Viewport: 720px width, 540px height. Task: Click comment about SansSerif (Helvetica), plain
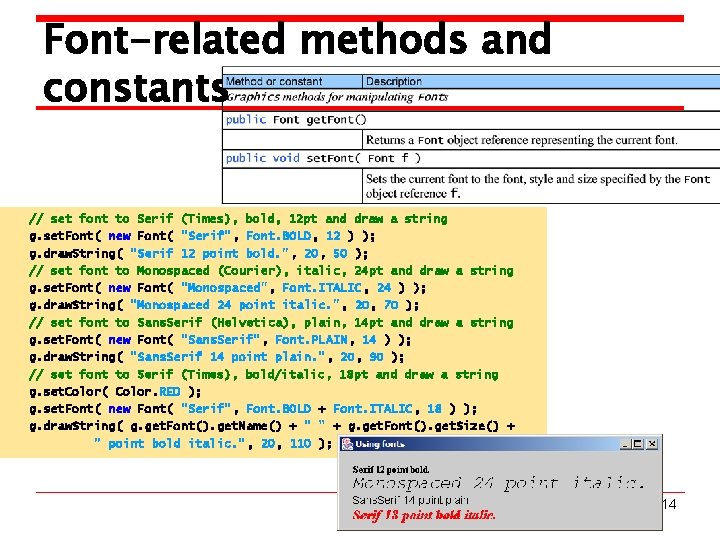[271, 322]
